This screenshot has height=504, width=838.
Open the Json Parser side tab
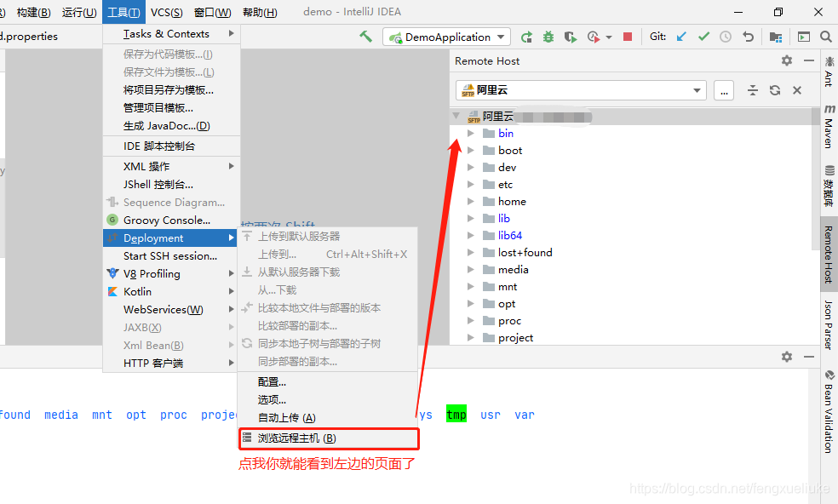tap(829, 324)
